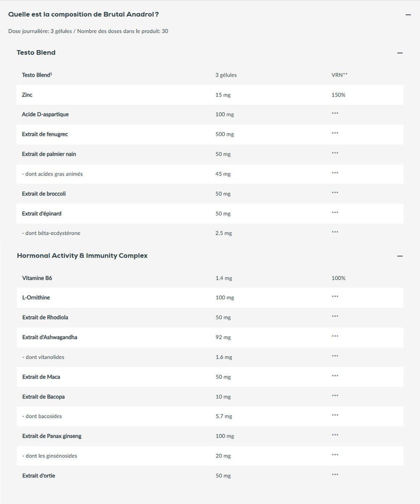The width and height of the screenshot is (420, 504).
Task: Click the bold Testo Blend section title
Action: 36,52
